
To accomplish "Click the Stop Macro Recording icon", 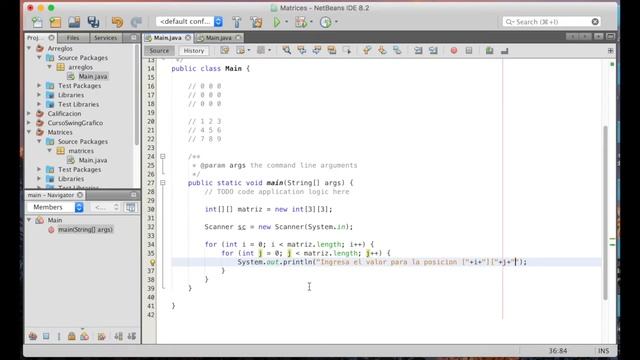I will coord(469,51).
